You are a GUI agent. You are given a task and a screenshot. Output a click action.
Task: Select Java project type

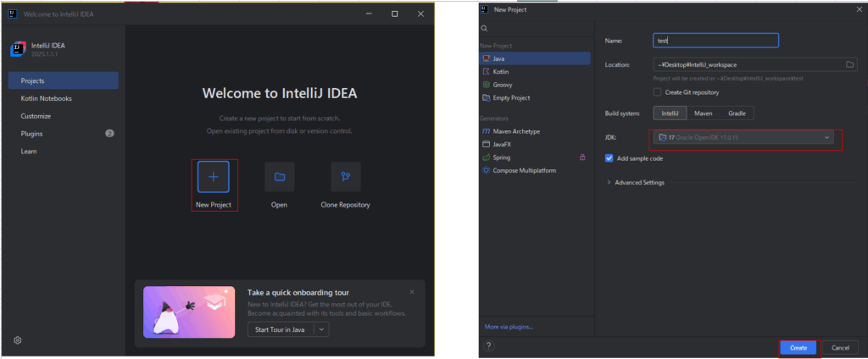tap(536, 58)
